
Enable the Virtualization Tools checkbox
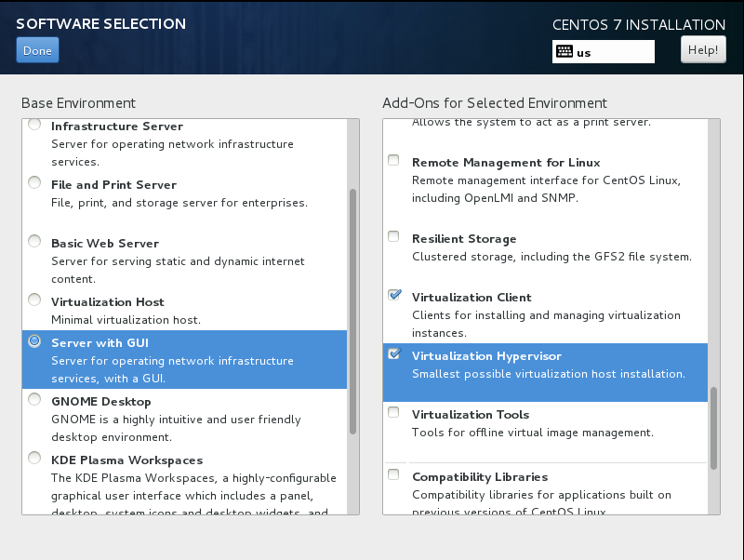click(x=393, y=412)
